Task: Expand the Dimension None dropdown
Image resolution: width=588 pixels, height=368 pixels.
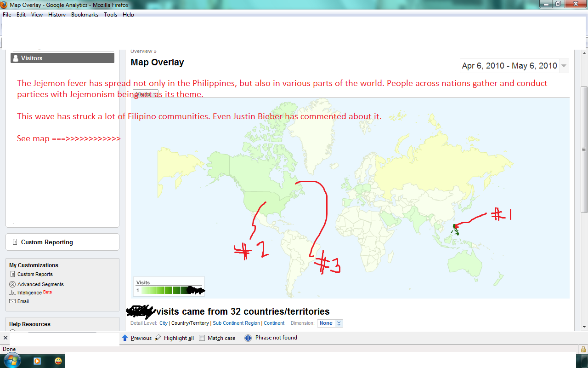Action: coord(330,323)
